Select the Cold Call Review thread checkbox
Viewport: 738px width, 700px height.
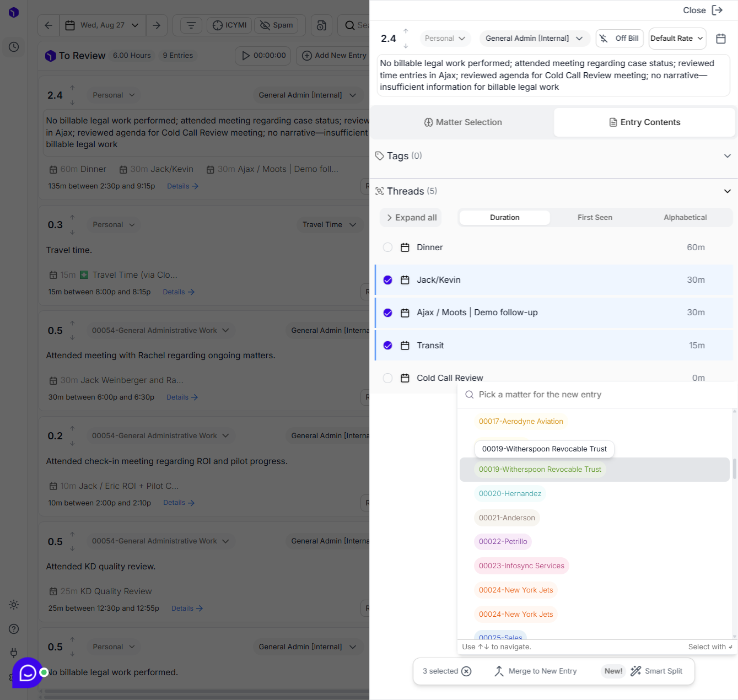[388, 378]
